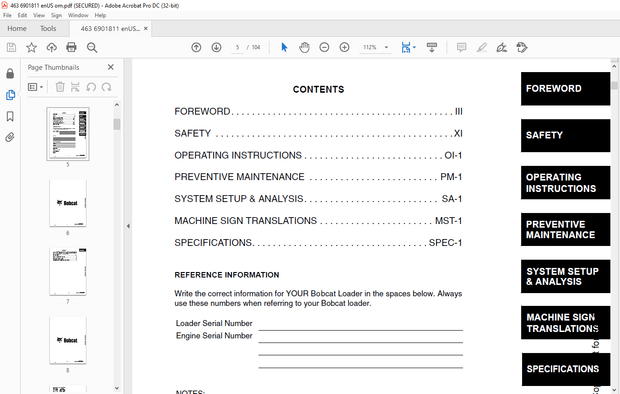
Task: Click the thumbnails scroll down arrow
Action: (x=117, y=388)
